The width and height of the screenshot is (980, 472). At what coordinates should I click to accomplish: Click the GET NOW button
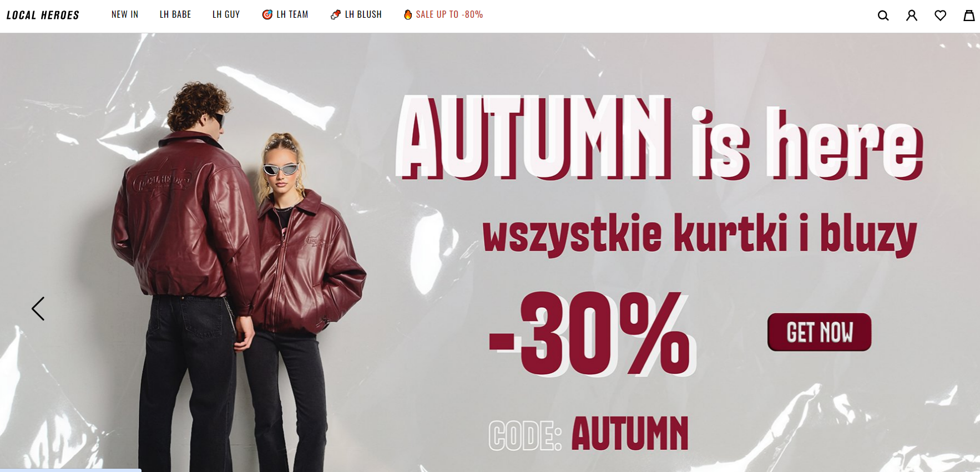coord(819,332)
